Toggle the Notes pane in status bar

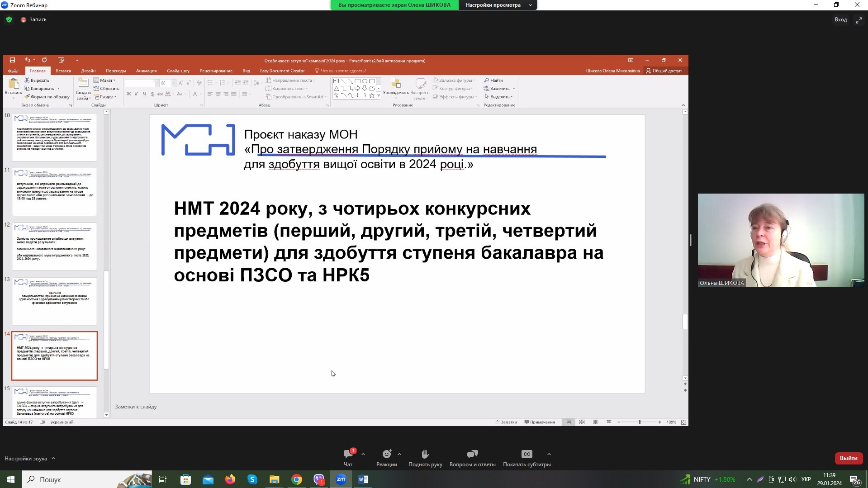point(506,422)
